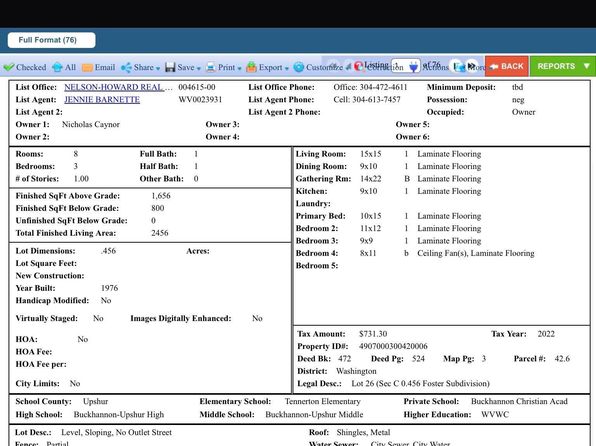
Task: Click the Customize toolbar label
Action: (324, 67)
